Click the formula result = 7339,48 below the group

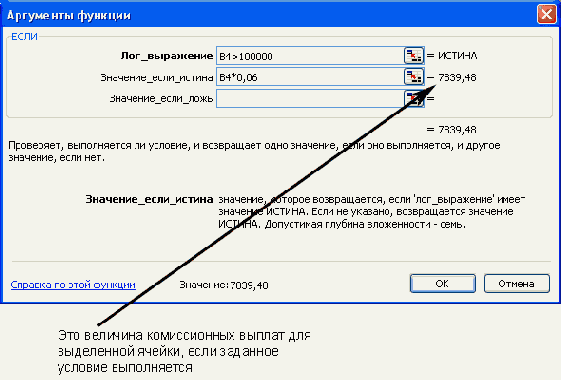click(452, 129)
